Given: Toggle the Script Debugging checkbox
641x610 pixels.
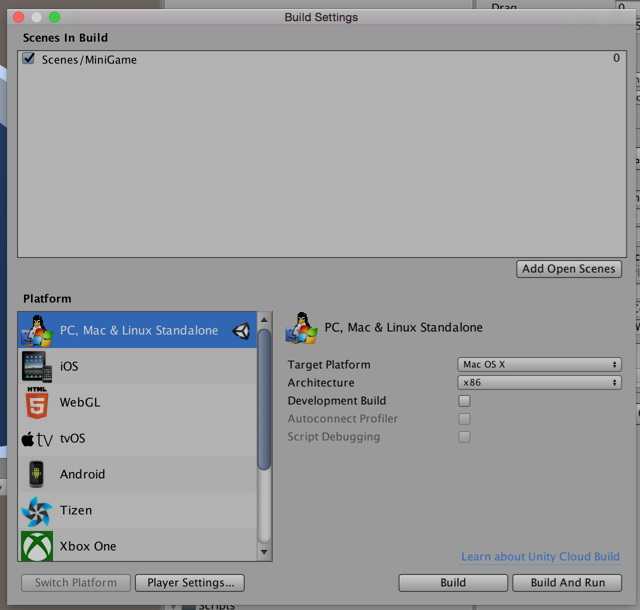Looking at the screenshot, I should point(464,437).
